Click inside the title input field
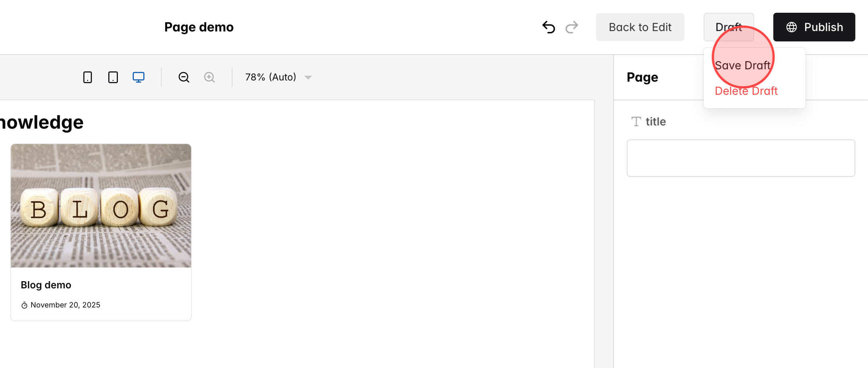The height and width of the screenshot is (368, 868). click(741, 158)
